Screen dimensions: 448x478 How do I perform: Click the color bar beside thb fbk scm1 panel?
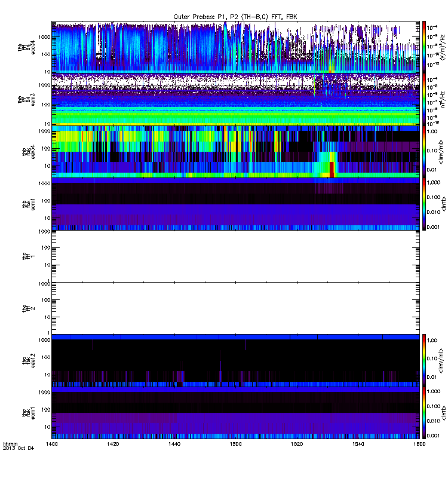tap(424, 204)
